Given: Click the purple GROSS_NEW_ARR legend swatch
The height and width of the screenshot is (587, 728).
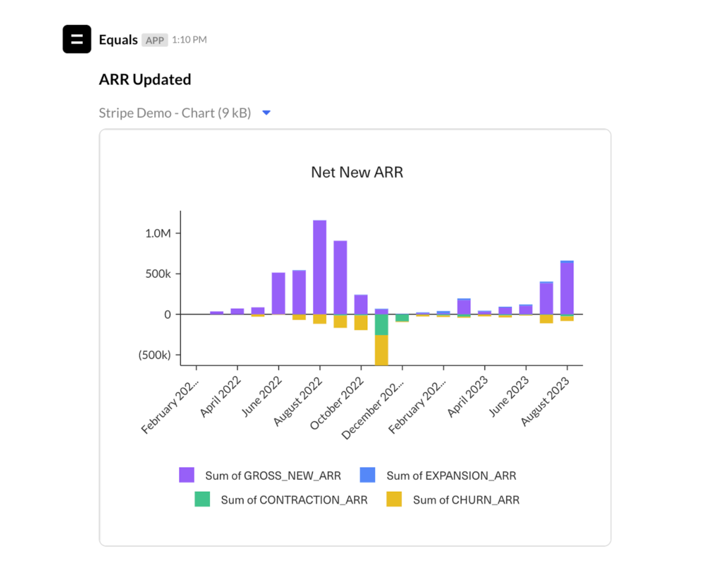Looking at the screenshot, I should (187, 475).
